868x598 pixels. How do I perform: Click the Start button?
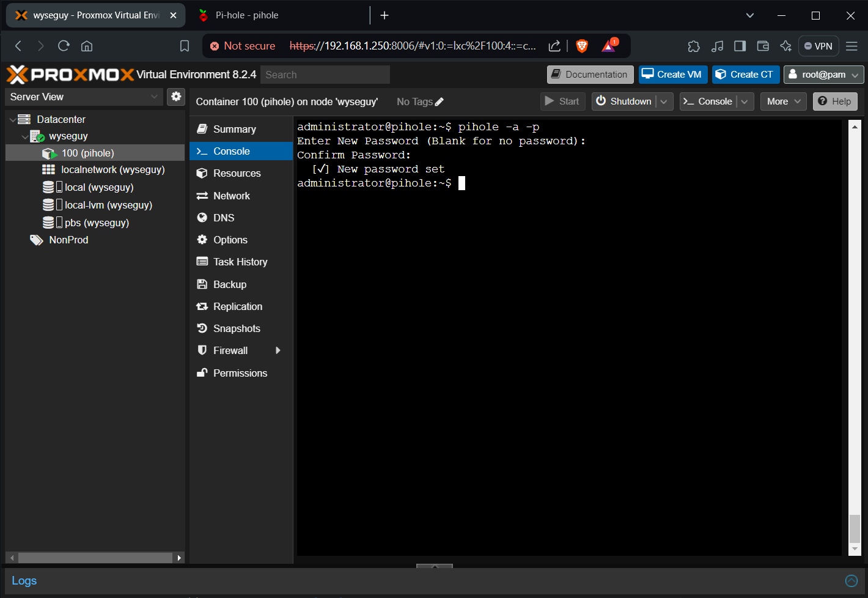point(562,102)
